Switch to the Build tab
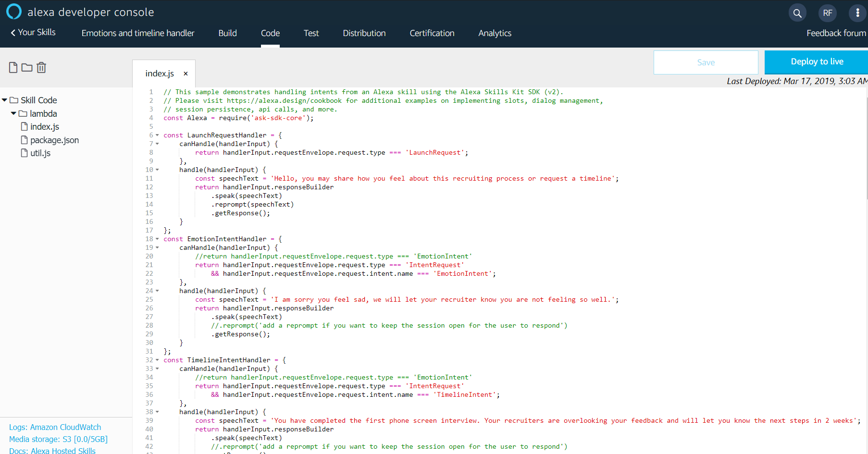Viewport: 868px width, 454px height. click(x=227, y=33)
